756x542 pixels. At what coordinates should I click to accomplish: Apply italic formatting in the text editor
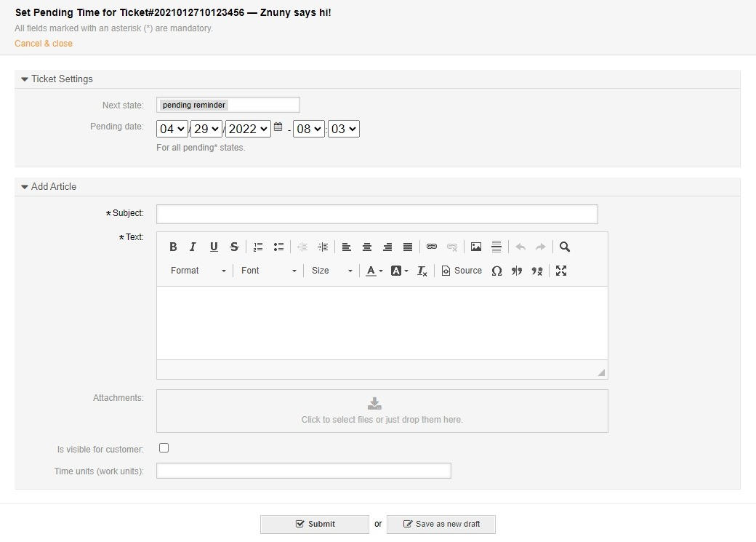tap(193, 247)
